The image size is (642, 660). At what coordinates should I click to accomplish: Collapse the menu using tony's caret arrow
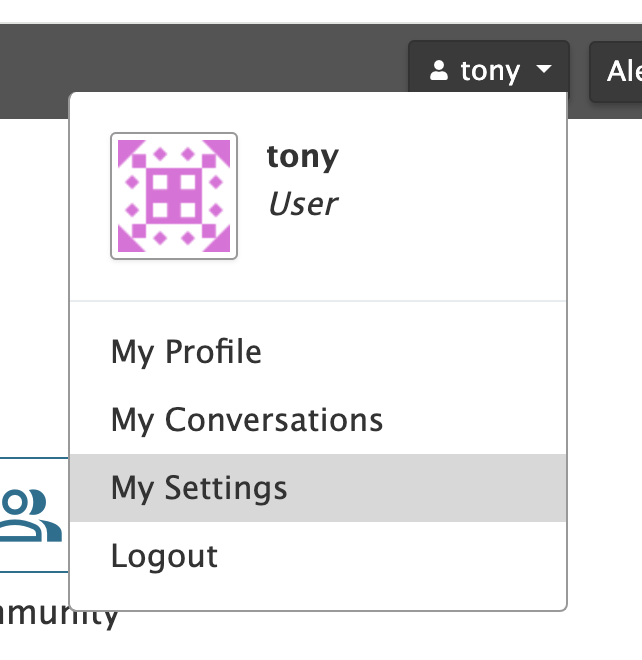point(544,71)
